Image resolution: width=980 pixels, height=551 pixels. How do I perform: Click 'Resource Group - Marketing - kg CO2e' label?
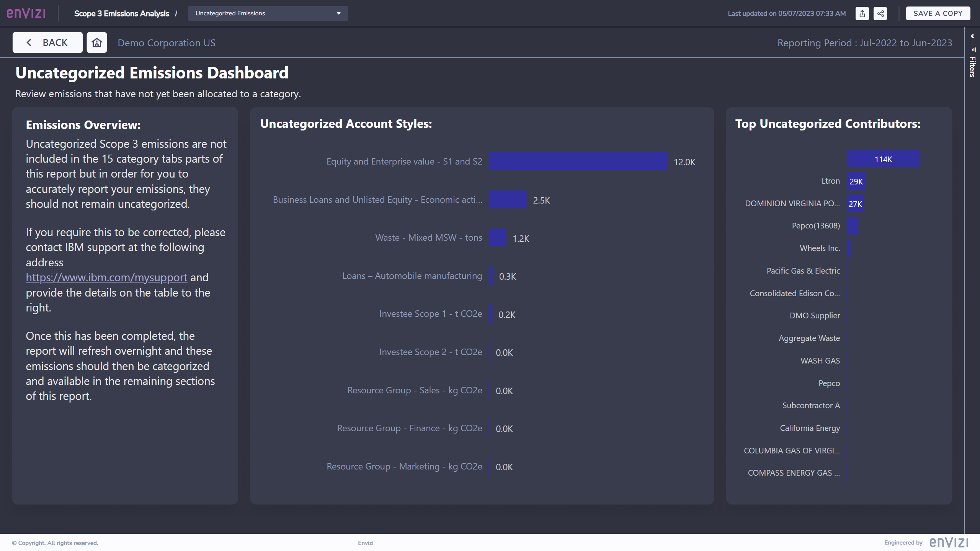tap(404, 466)
